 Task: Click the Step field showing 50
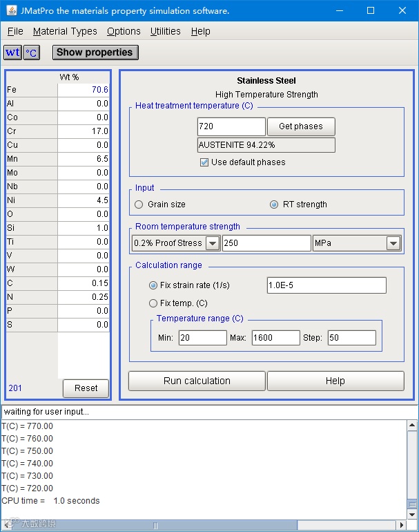[352, 338]
